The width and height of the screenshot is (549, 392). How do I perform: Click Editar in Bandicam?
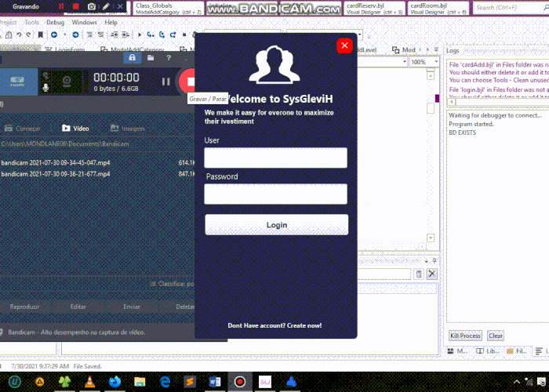point(78,307)
